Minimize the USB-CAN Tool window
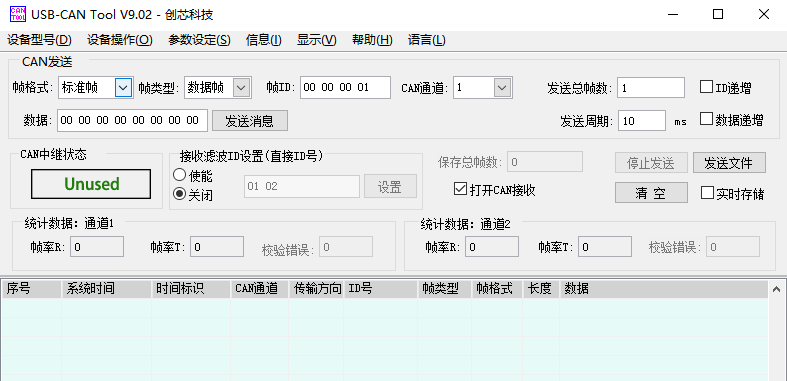 pos(673,14)
